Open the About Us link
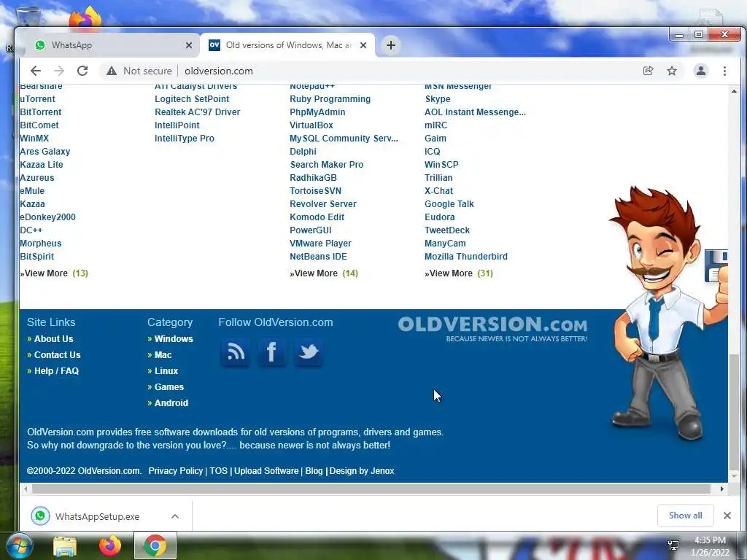Viewport: 747px width, 560px height. tap(54, 339)
